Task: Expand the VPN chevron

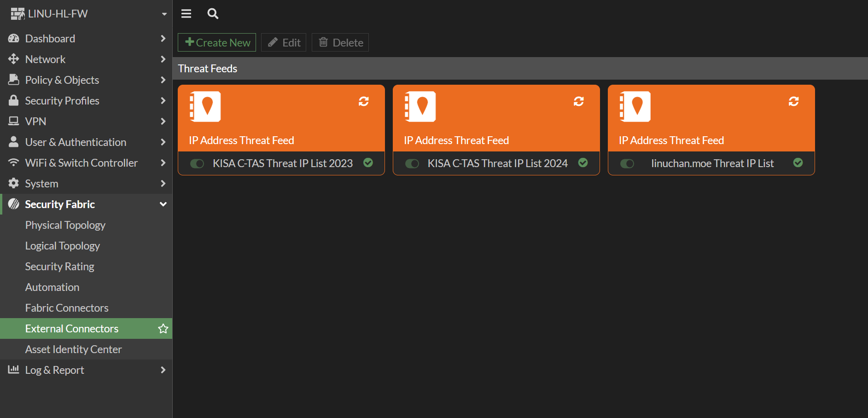Action: [163, 121]
